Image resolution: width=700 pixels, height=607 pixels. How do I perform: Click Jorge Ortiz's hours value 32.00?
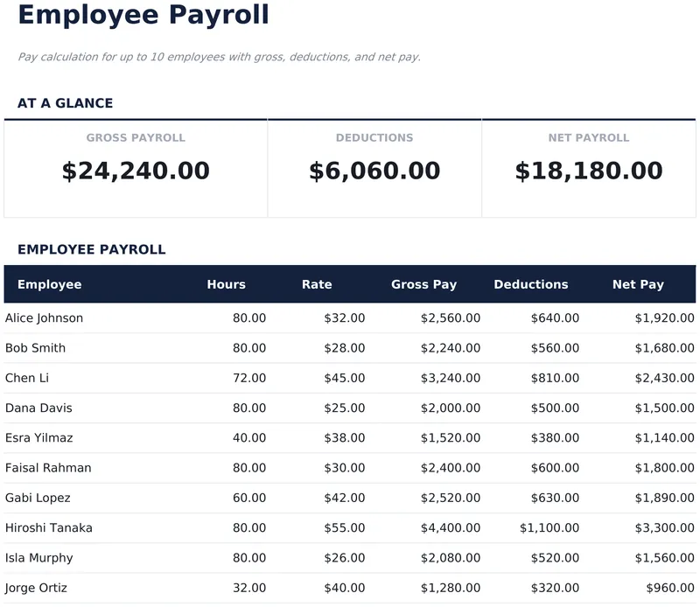pos(249,588)
